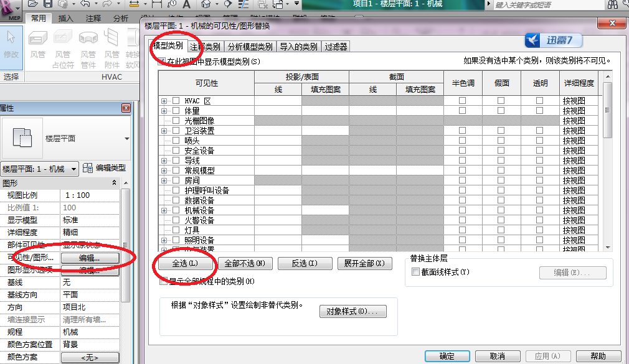Viewport: 629px width, 364px height.
Task: Toggle 透明 checkbox in 导线 row
Action: (x=539, y=161)
